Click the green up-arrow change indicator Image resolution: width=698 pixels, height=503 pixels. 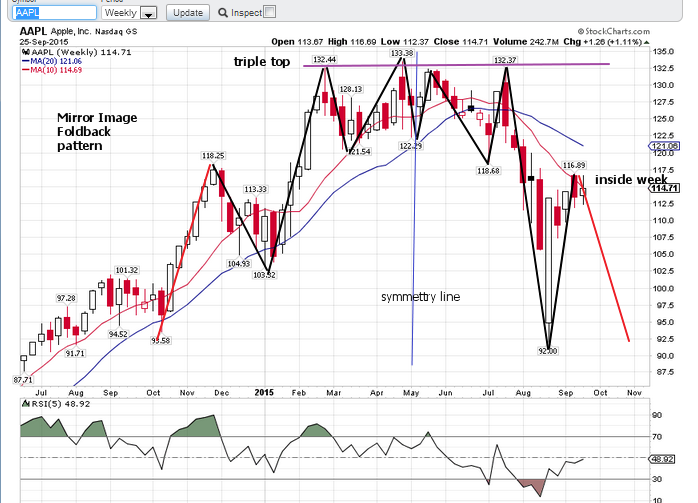coord(646,42)
